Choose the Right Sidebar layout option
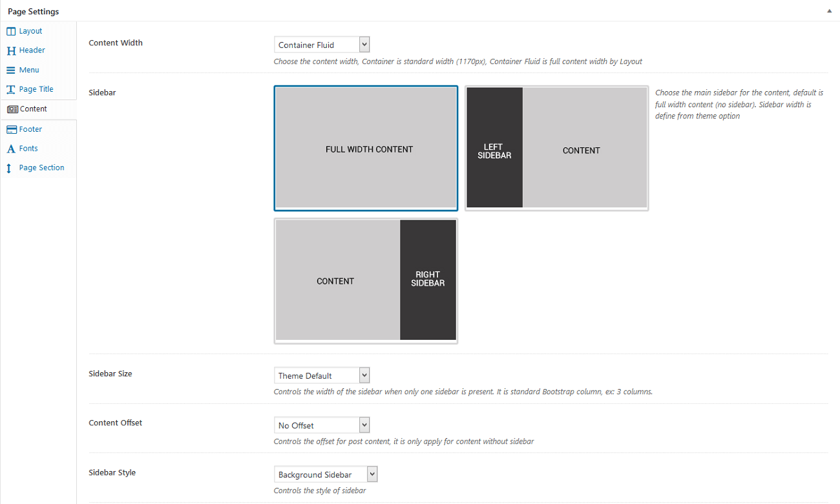This screenshot has height=504, width=840. coord(366,280)
